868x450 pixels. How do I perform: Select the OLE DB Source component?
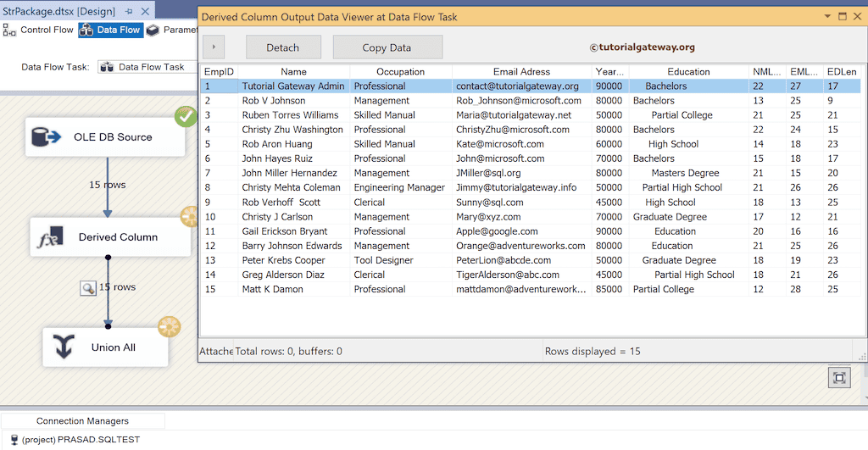(x=105, y=136)
